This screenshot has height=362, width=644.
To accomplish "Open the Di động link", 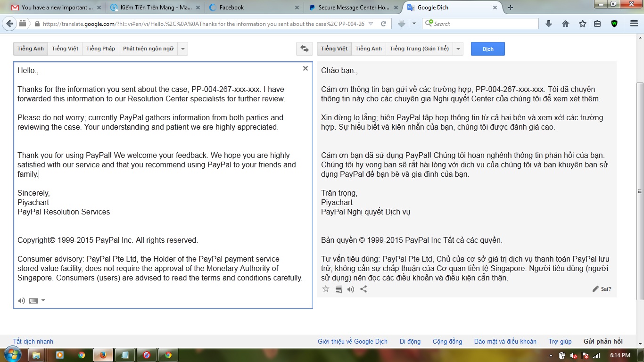I will pyautogui.click(x=410, y=341).
